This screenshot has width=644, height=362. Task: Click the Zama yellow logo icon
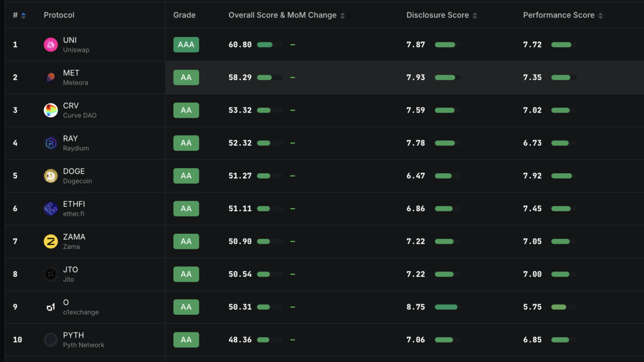50,241
